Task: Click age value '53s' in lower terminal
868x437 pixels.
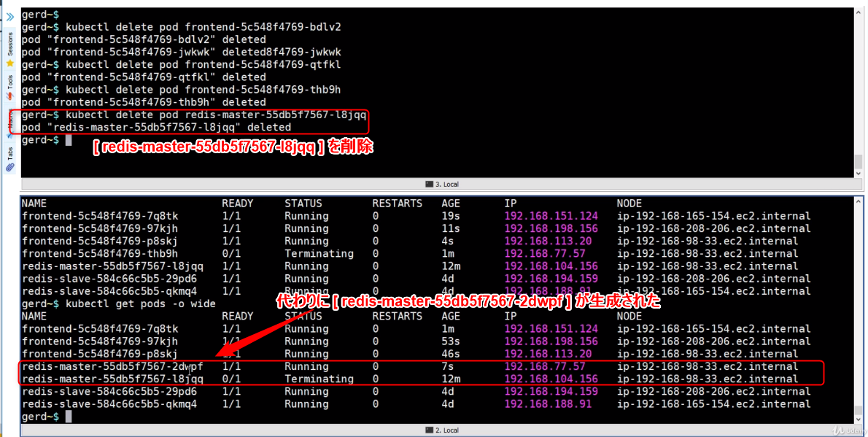Action: coord(451,341)
